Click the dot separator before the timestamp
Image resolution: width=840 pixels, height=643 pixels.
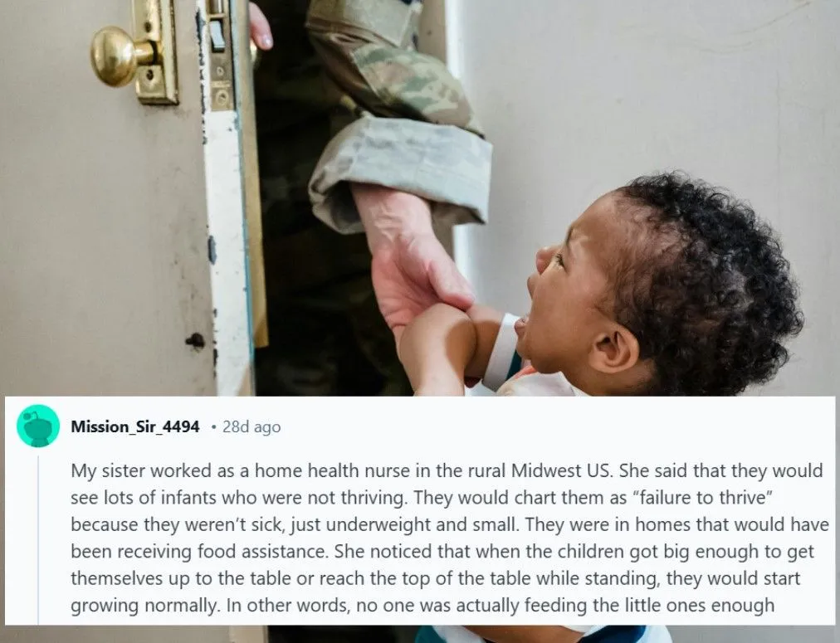(x=213, y=427)
